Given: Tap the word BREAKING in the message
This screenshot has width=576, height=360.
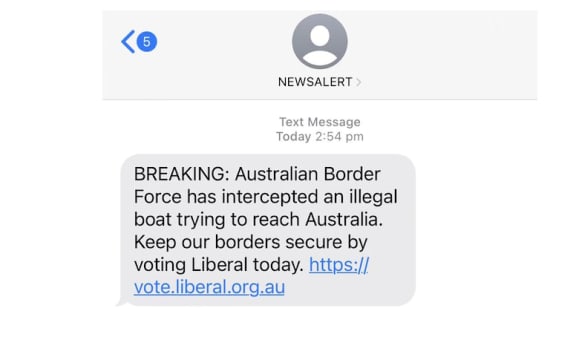Looking at the screenshot, I should click(181, 174).
